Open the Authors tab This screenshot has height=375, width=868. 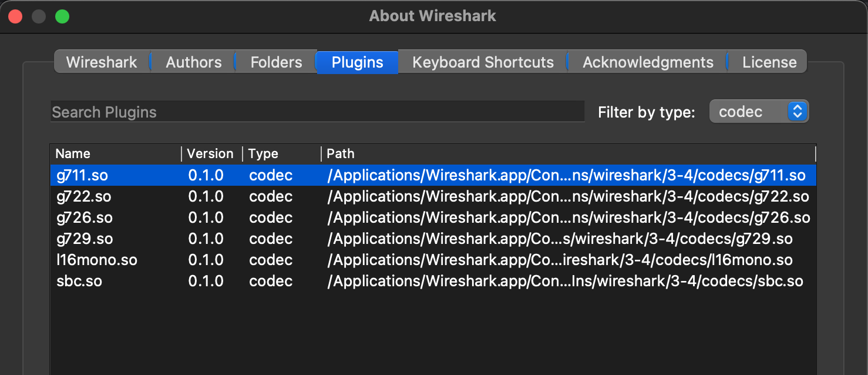(x=193, y=62)
